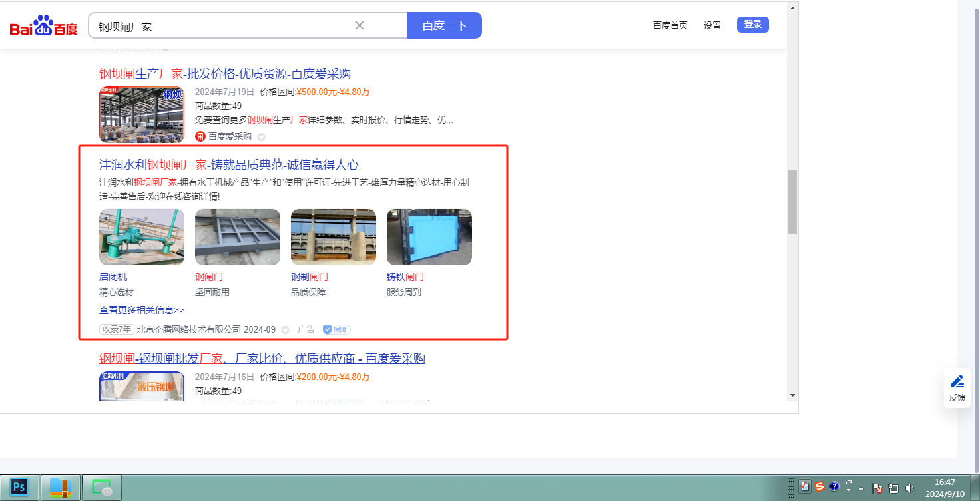Open the 钢制闸门 link
Viewport: 980px width, 501px height.
click(x=310, y=277)
